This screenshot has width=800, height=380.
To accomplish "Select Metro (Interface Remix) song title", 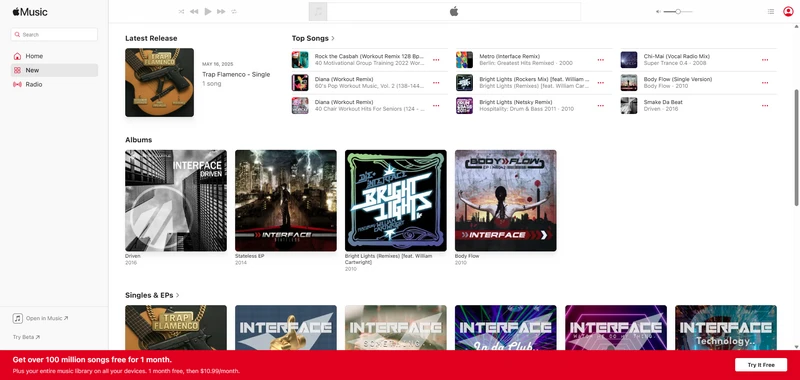I will 510,56.
